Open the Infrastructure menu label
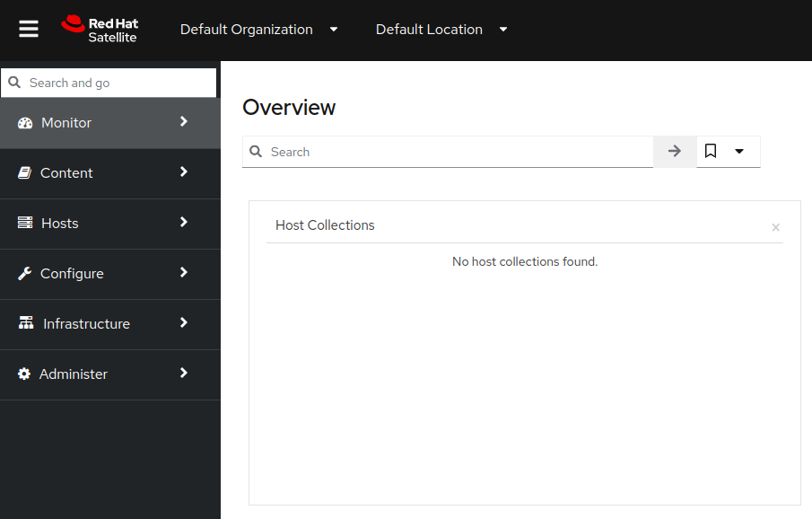The width and height of the screenshot is (812, 519). coord(86,324)
